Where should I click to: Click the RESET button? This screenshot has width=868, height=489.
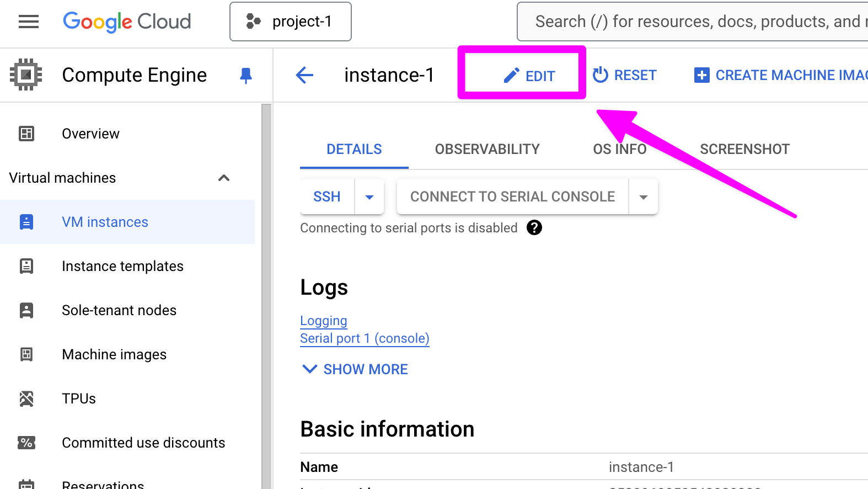tap(624, 75)
